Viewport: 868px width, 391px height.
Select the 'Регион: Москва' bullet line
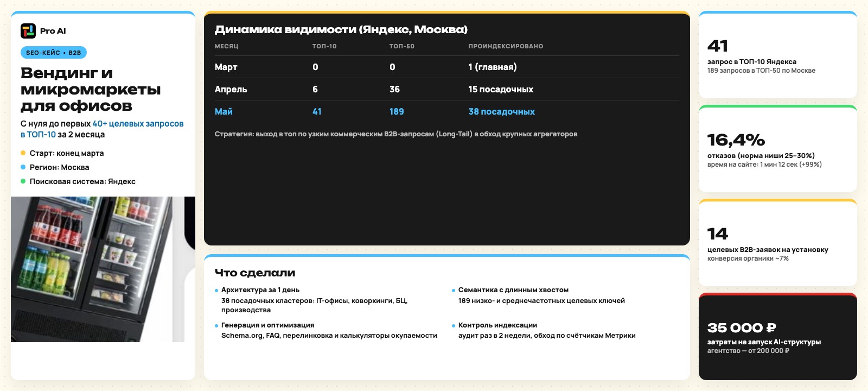(55, 167)
